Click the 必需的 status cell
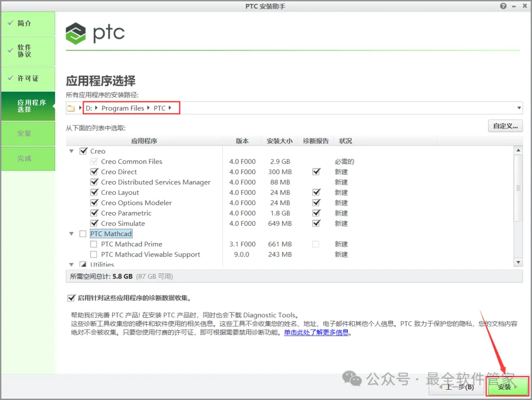The height and width of the screenshot is (400, 532). coord(344,161)
